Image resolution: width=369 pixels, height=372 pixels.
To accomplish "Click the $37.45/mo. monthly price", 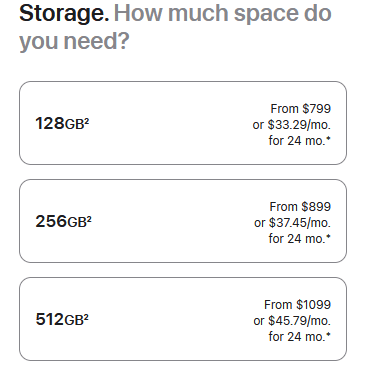I will (x=299, y=223).
